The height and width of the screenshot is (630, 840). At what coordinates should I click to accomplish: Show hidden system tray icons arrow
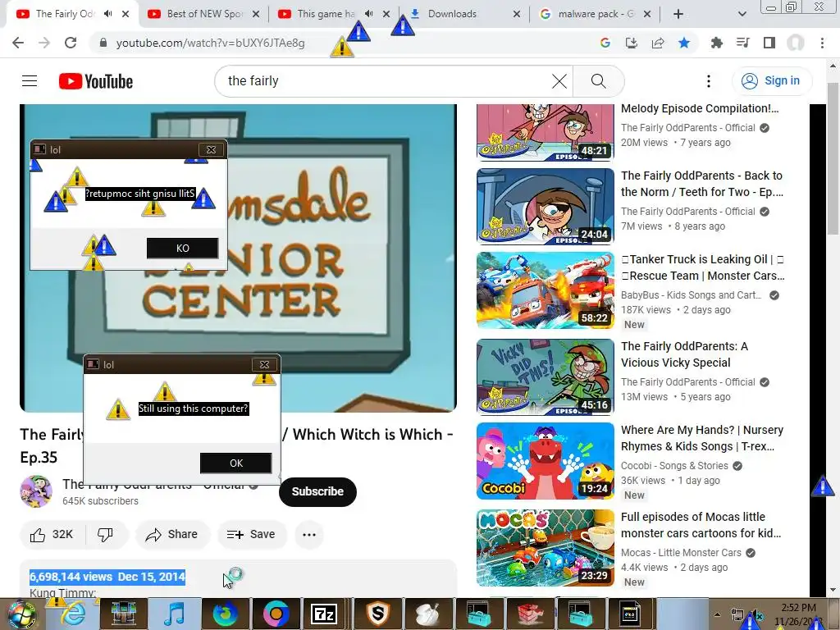717,614
